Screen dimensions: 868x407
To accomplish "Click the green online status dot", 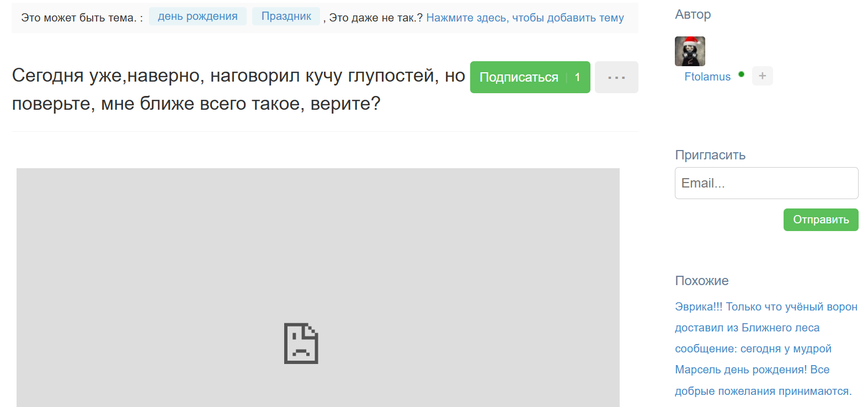I will [x=741, y=74].
